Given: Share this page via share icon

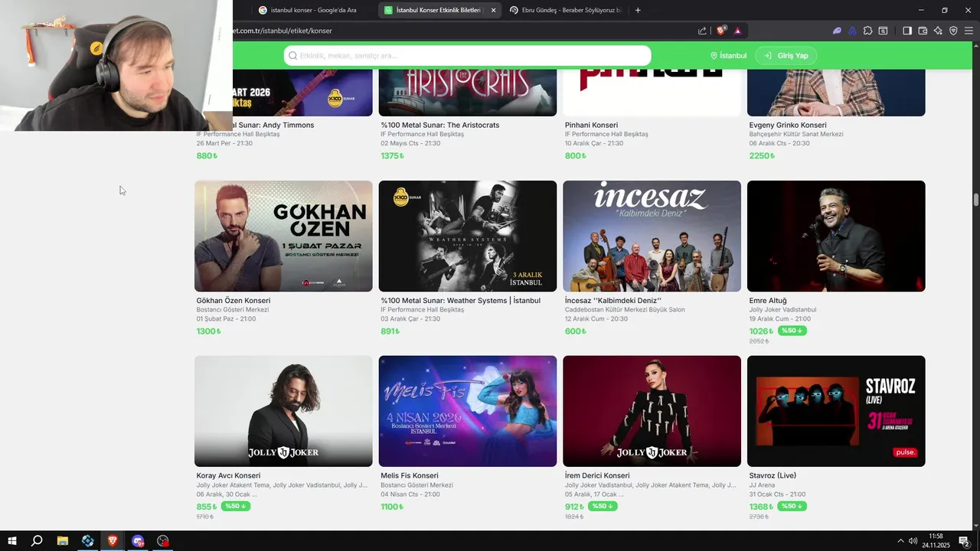Looking at the screenshot, I should tap(702, 31).
